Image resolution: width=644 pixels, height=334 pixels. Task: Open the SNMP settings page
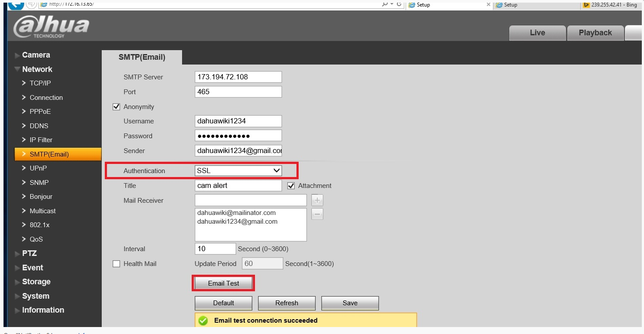pyautogui.click(x=39, y=183)
